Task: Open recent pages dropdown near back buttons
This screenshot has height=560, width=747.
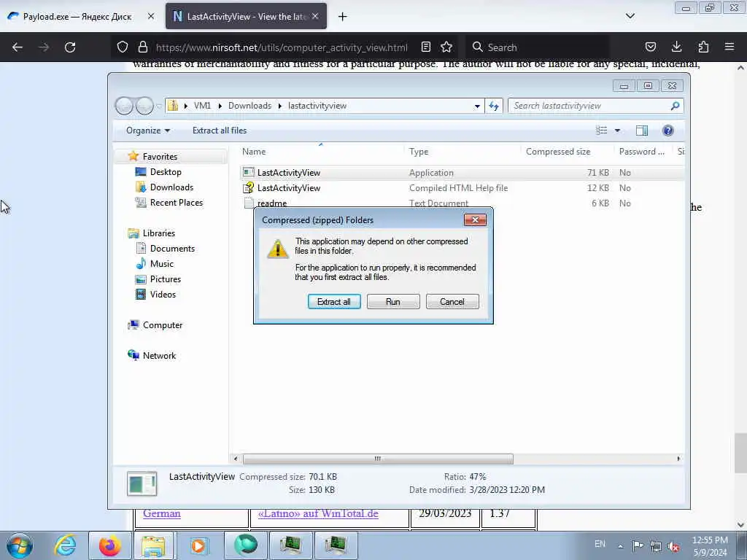Action: tap(159, 106)
